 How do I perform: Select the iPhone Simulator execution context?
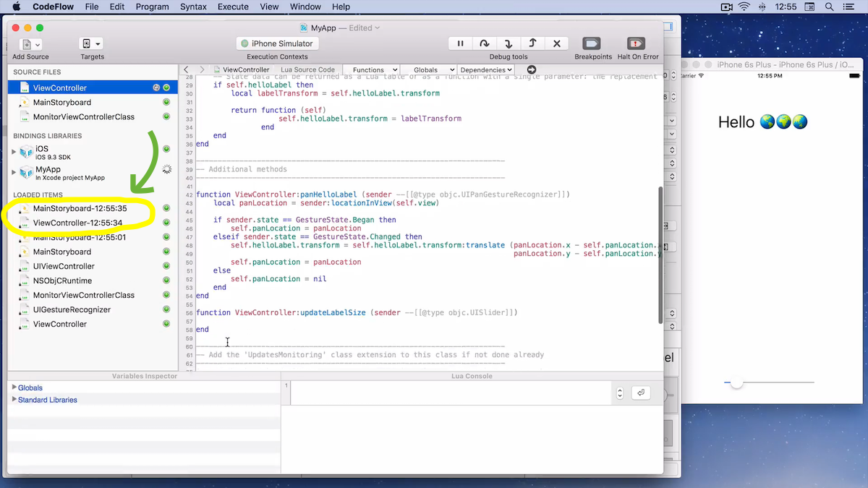[x=279, y=43]
